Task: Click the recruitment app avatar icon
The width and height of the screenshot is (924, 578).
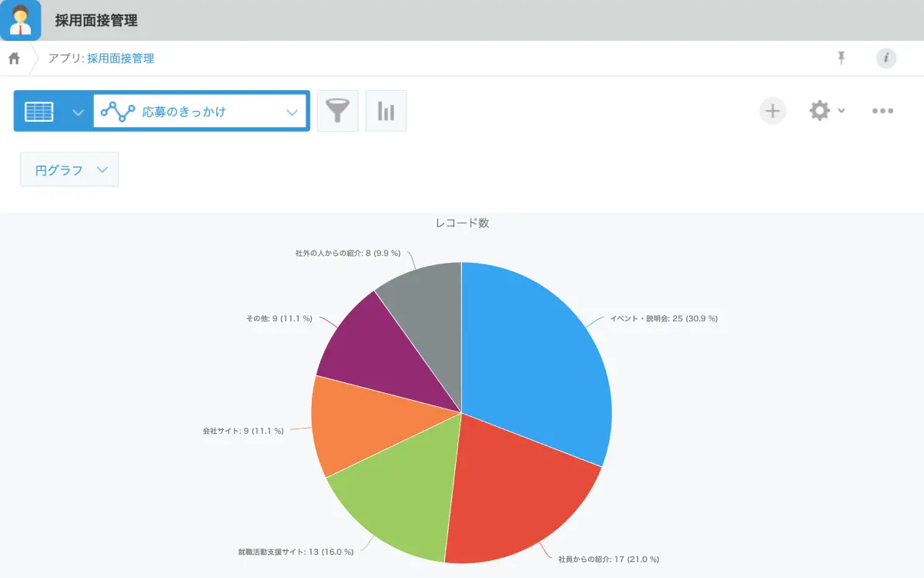Action: (20, 20)
